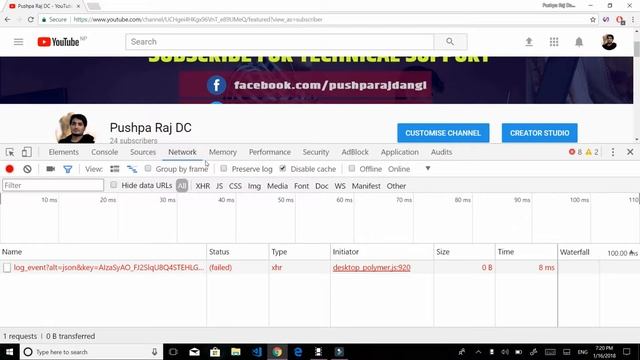640x360 pixels.
Task: Open YouTube notifications bell
Action: coord(579,42)
